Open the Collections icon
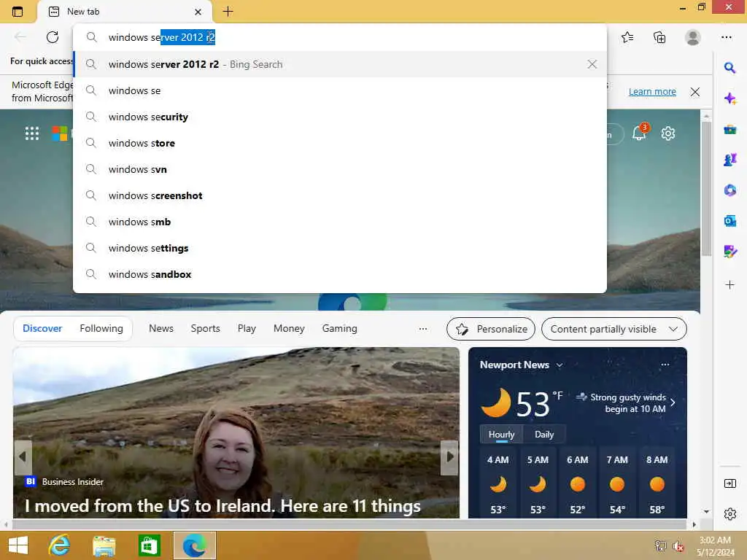The width and height of the screenshot is (747, 560). (659, 37)
